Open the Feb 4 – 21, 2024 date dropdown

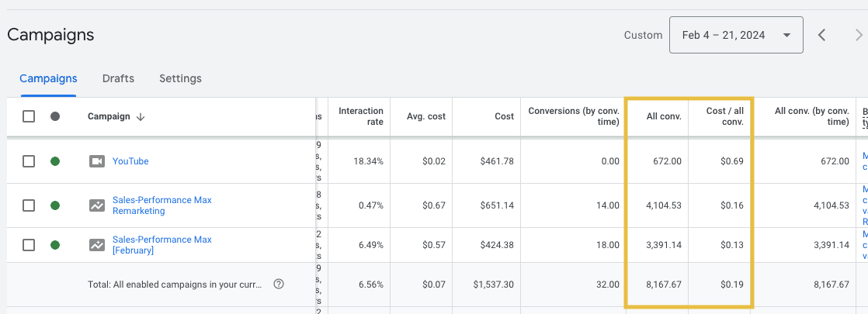[735, 35]
